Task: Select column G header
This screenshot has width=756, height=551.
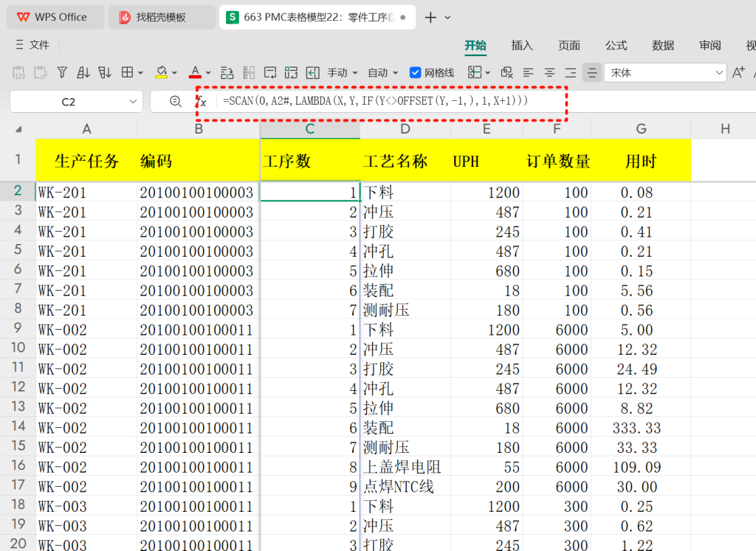Action: pos(641,129)
